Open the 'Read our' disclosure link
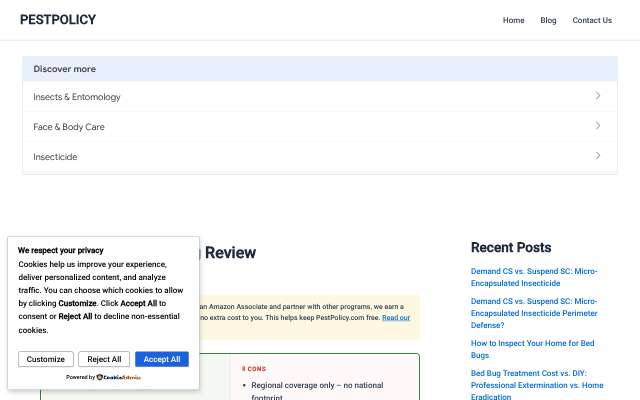Viewport: 640px width, 400px height. 396,318
